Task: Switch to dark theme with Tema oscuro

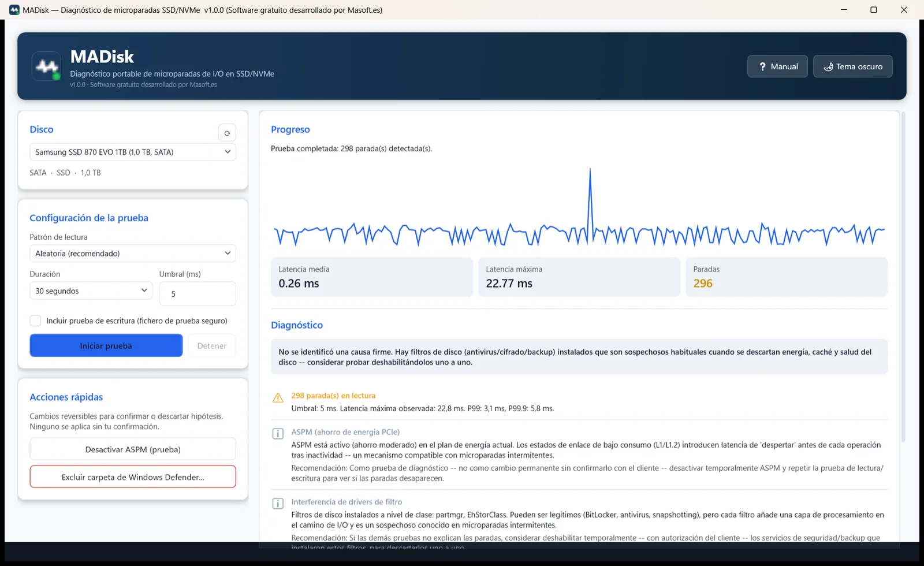Action: click(852, 66)
